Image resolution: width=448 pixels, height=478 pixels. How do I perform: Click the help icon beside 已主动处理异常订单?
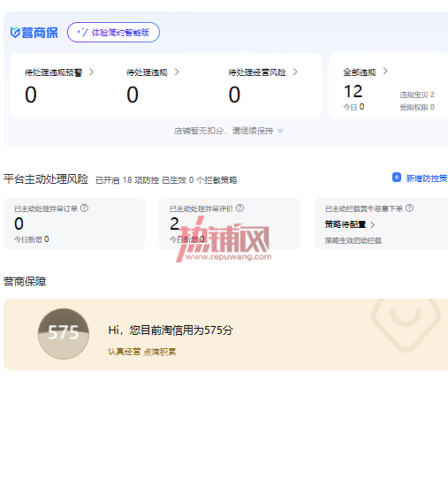point(84,209)
